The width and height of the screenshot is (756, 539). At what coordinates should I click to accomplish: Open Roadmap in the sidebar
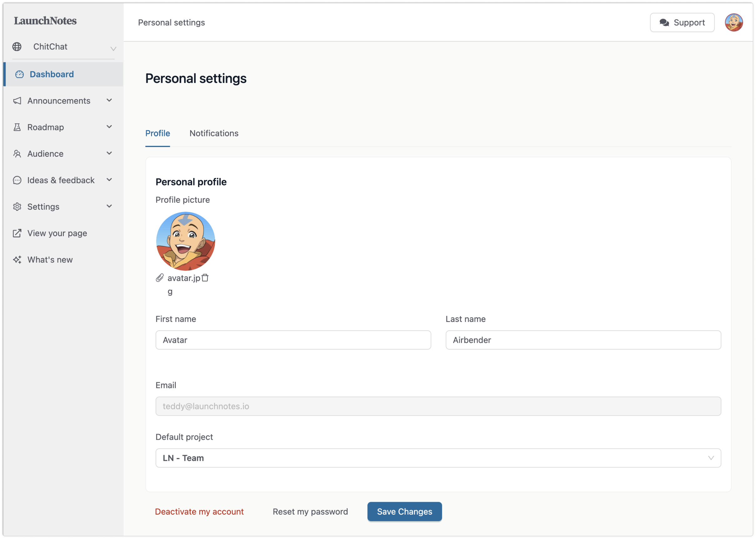(x=45, y=127)
